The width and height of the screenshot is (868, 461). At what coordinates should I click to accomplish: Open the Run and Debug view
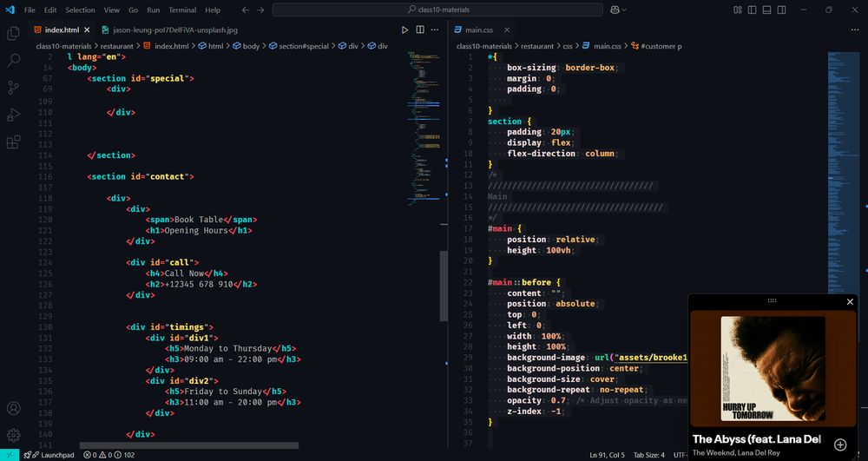click(13, 114)
